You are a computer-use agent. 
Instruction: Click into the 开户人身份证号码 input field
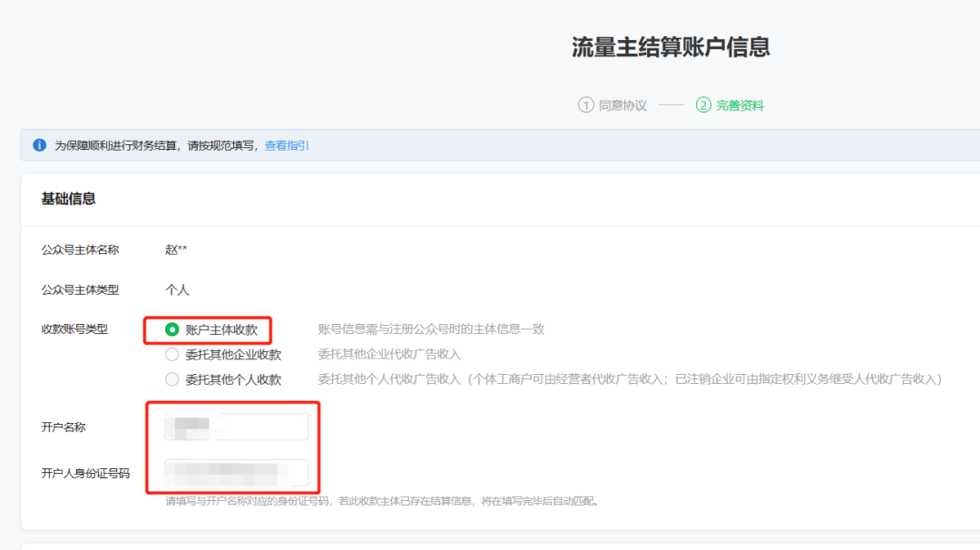[x=236, y=473]
